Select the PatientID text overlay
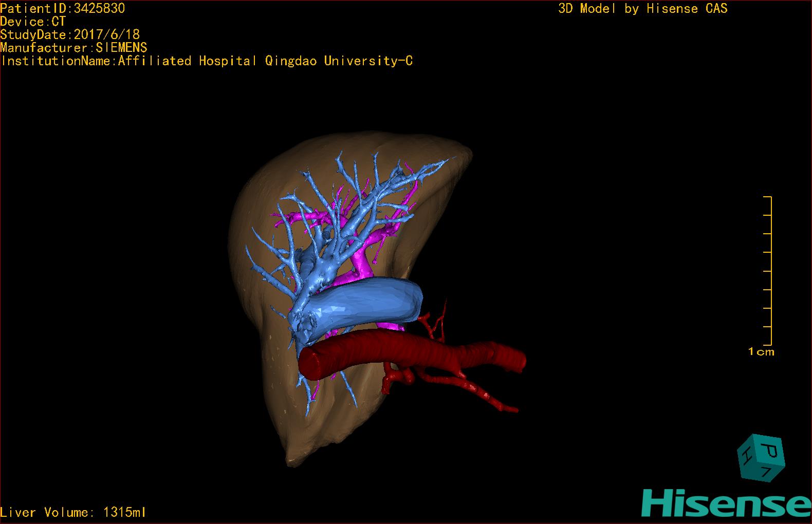Screen dimensions: 812x524 click(x=62, y=8)
